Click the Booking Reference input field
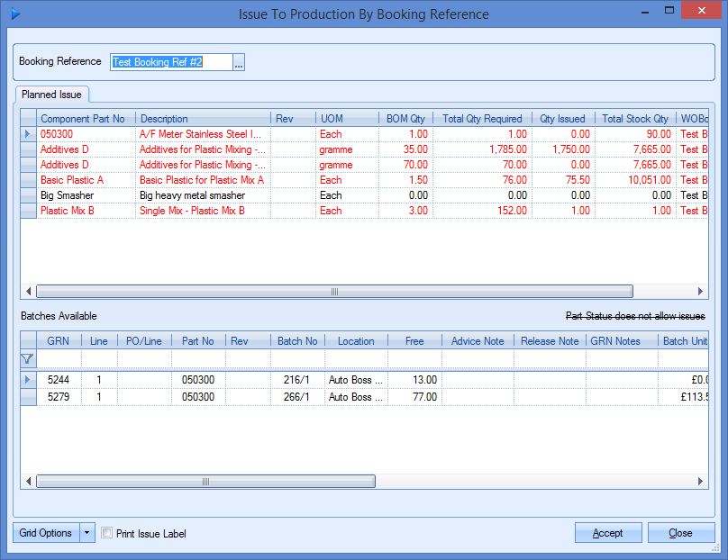The width and height of the screenshot is (728, 560). (x=171, y=62)
